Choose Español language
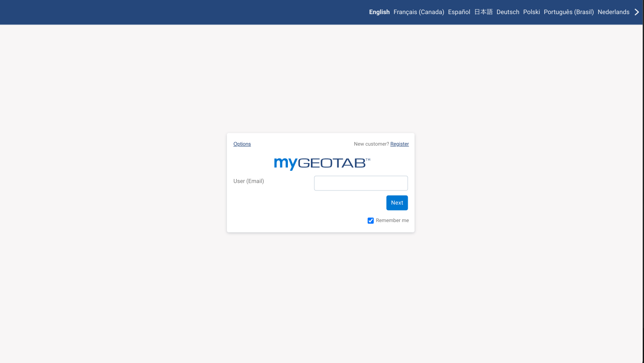Image resolution: width=644 pixels, height=363 pixels. point(459,12)
